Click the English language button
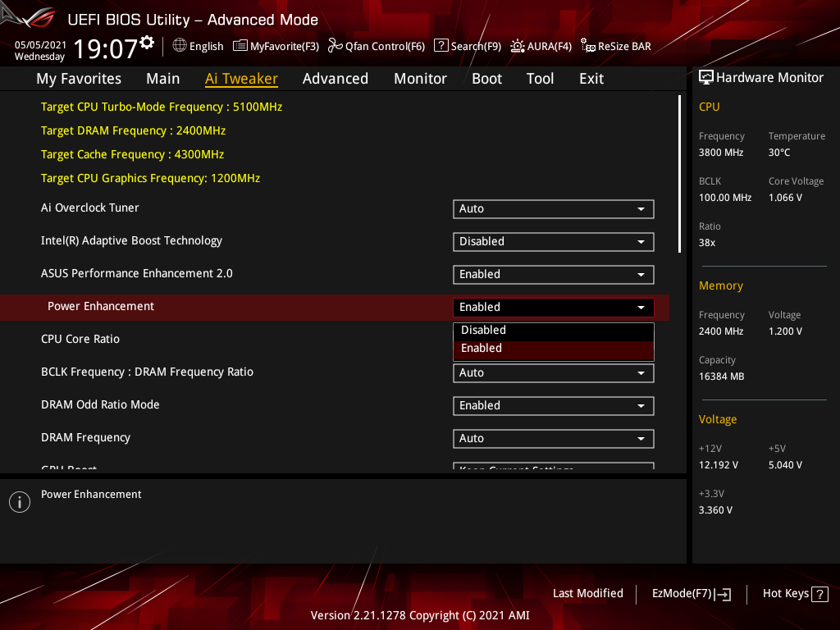The height and width of the screenshot is (630, 840). (206, 47)
